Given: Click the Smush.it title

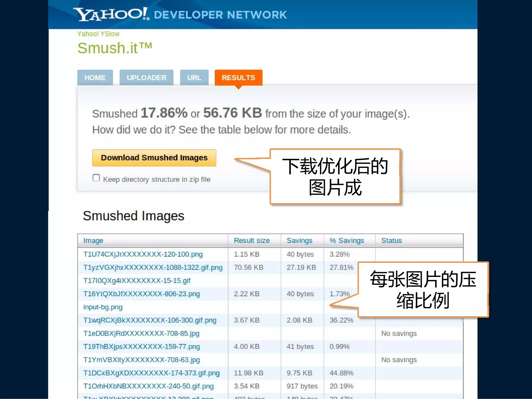Looking at the screenshot, I should [115, 48].
